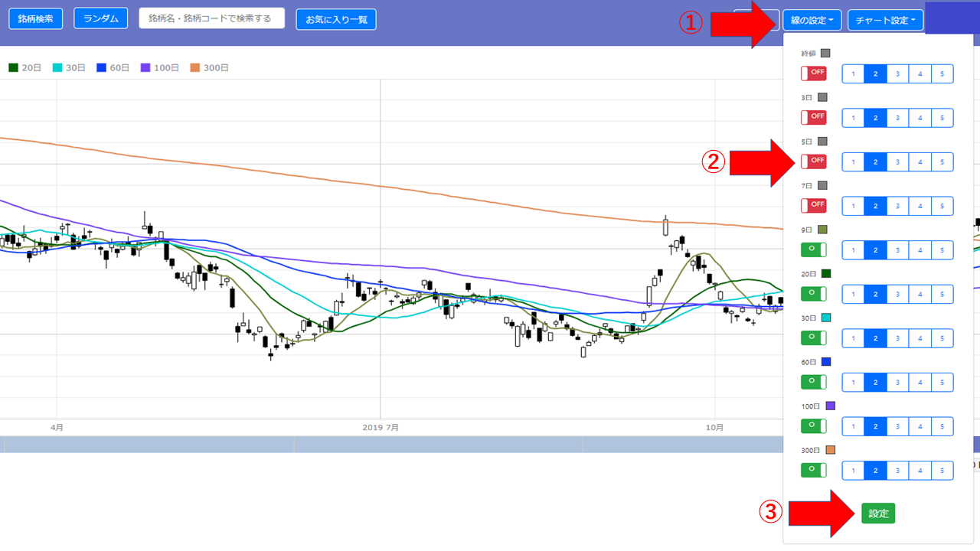Screen dimensions: 980x551
Task: Open the チャート設定 dropdown menu
Action: pos(885,20)
